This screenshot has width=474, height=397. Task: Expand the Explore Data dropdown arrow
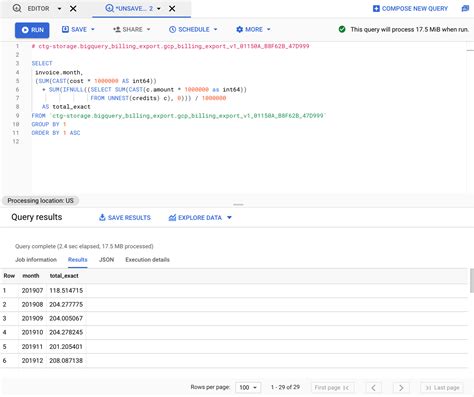point(229,218)
